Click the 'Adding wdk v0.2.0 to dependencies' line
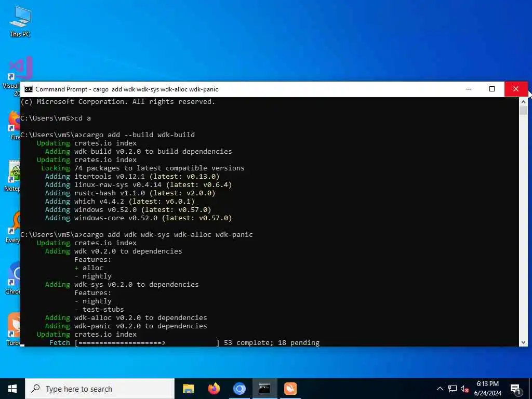 coord(114,251)
